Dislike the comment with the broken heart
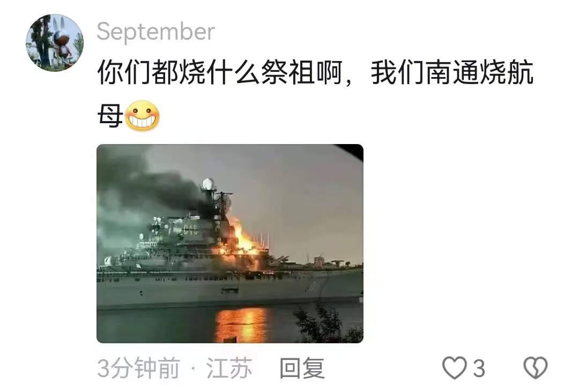This screenshot has width=579, height=392. pyautogui.click(x=536, y=368)
